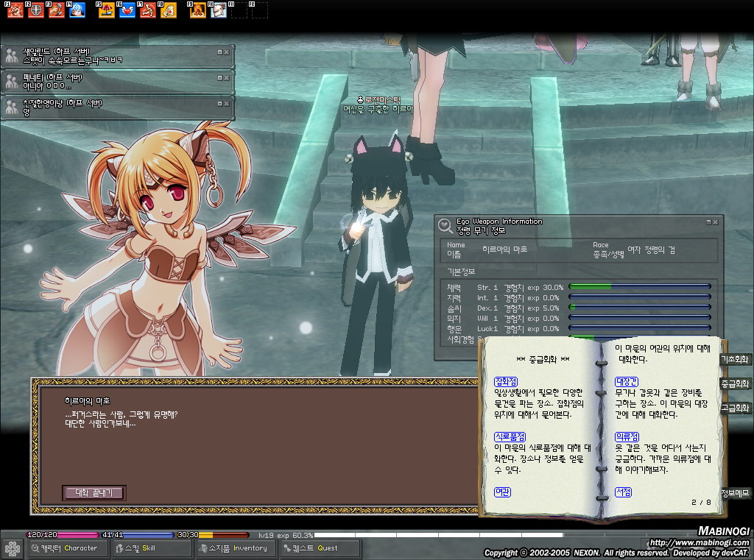754x560 pixels.
Task: Open the 스킬 Skill window
Action: click(x=152, y=548)
